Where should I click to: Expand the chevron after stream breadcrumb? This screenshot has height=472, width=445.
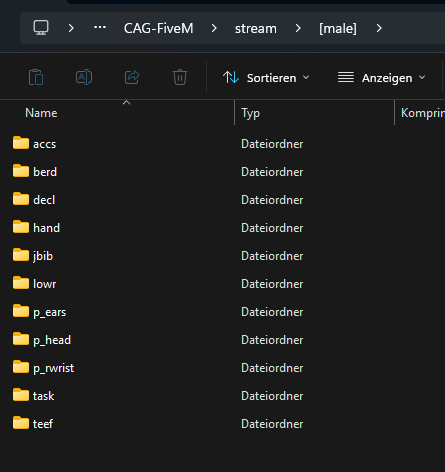click(298, 28)
